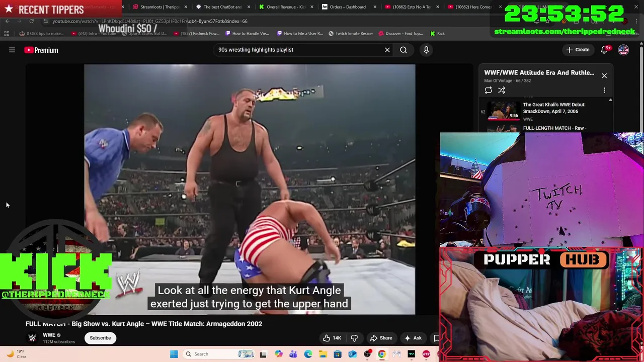Viewport: 644px width, 362px height.
Task: Open the How to File a User R... bookmark
Action: [x=300, y=33]
